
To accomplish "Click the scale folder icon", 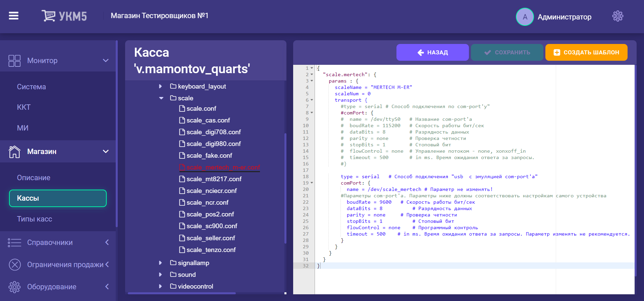I will [173, 98].
